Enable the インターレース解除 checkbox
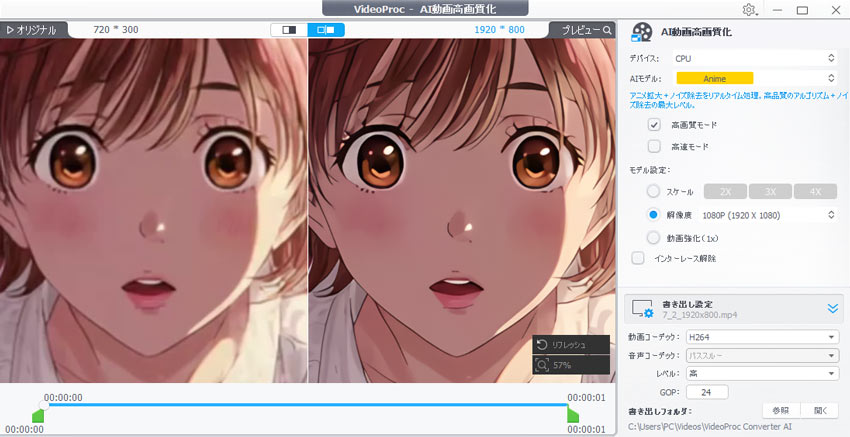This screenshot has height=437, width=850. (x=638, y=258)
